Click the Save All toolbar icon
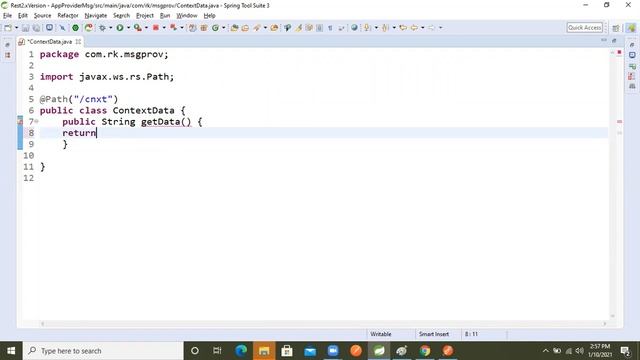Viewport: 640px width, 360px height. 36,28
